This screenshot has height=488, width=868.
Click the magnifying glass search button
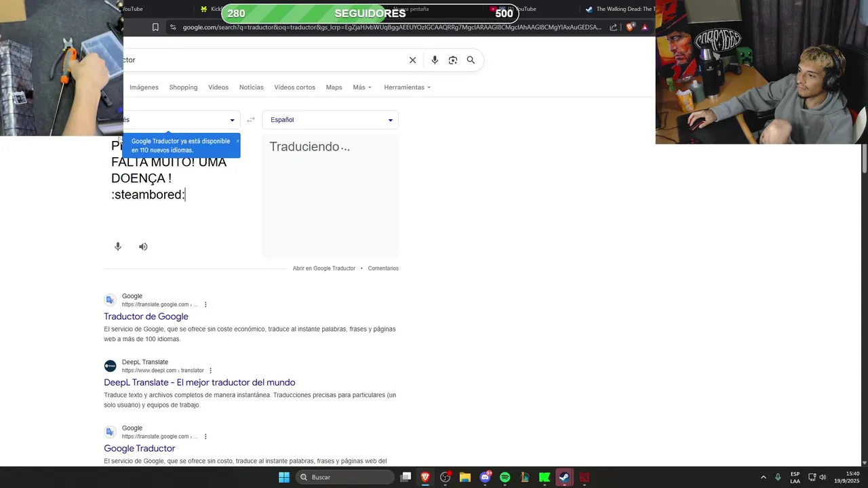[x=471, y=60]
